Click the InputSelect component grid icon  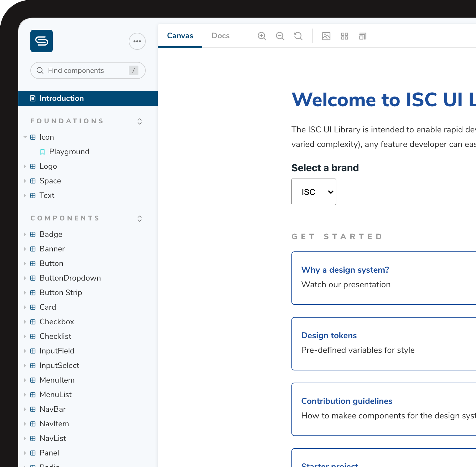click(33, 366)
